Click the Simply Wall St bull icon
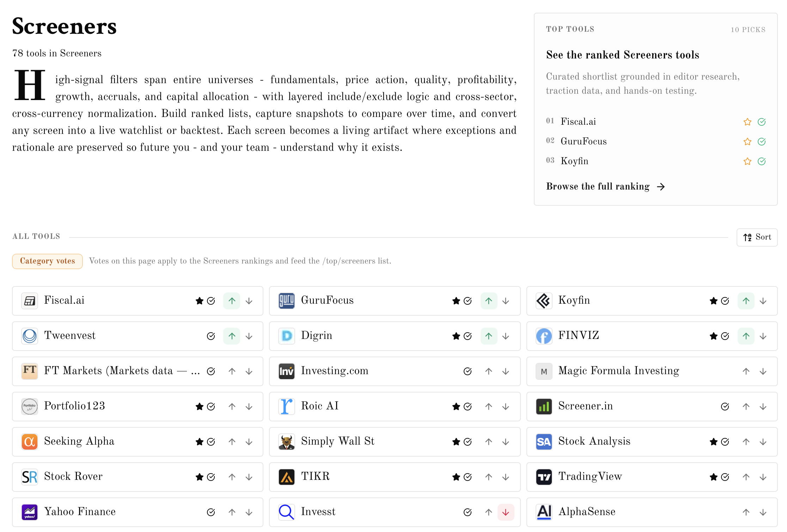The width and height of the screenshot is (787, 532). click(286, 442)
